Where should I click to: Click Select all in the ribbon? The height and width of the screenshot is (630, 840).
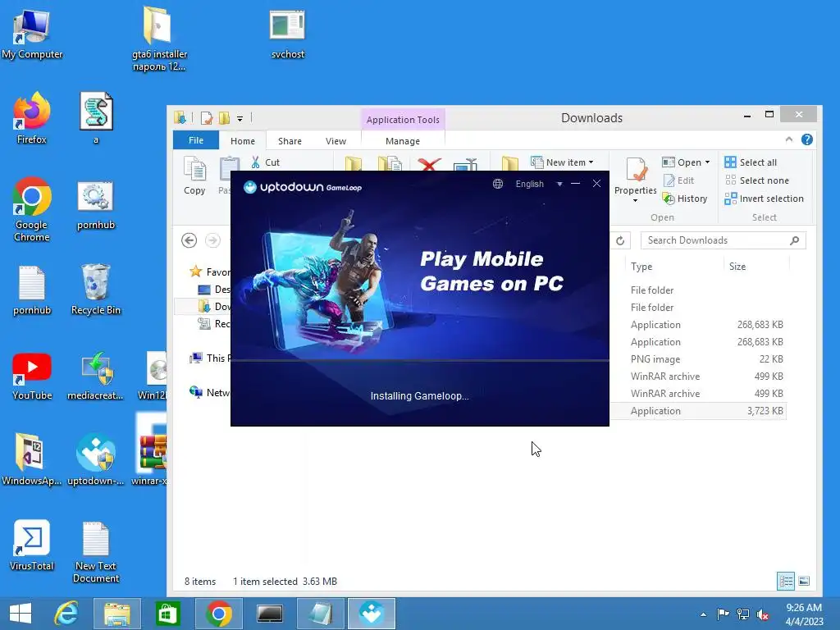click(x=751, y=162)
